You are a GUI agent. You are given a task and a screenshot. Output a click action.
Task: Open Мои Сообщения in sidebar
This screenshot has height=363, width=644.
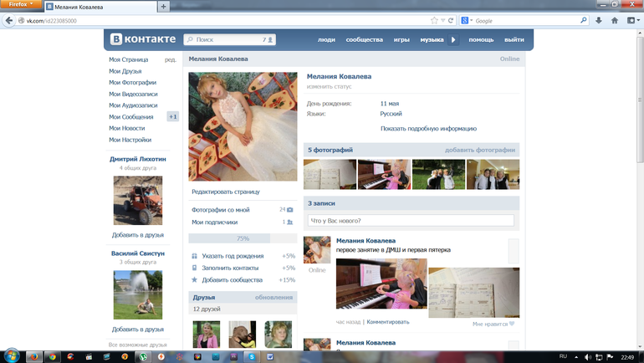(131, 117)
